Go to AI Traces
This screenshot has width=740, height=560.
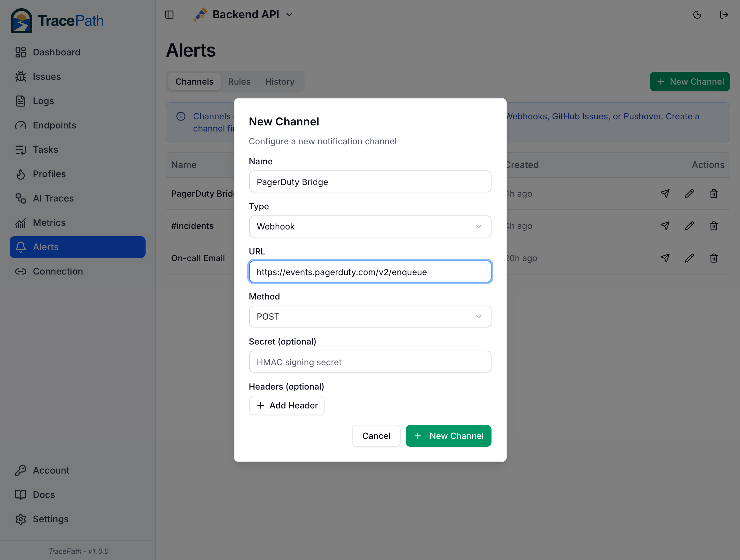point(78,199)
